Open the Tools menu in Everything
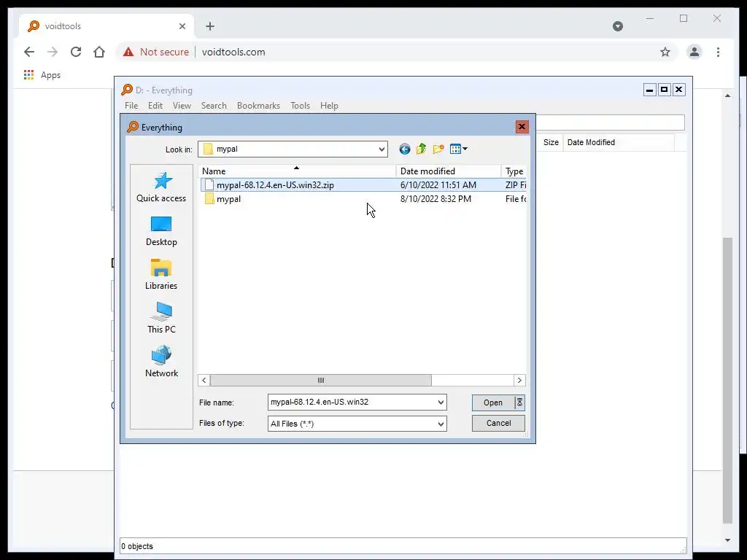 (x=300, y=106)
